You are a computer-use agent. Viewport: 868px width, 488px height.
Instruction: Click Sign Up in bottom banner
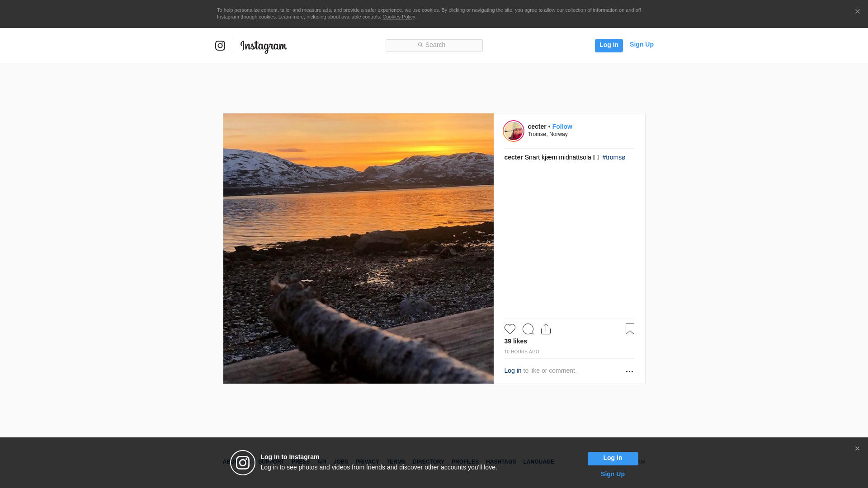tap(613, 474)
